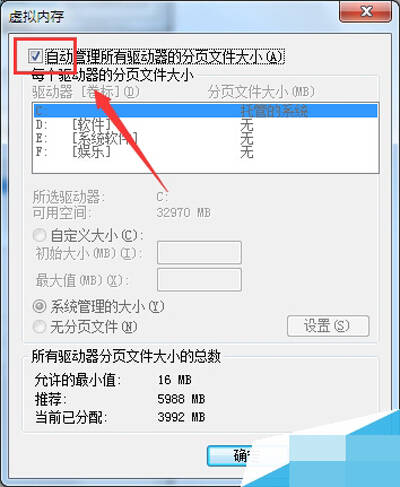400x487 pixels.
Task: Select the E: [系统软件] drive entry
Action: click(x=206, y=139)
